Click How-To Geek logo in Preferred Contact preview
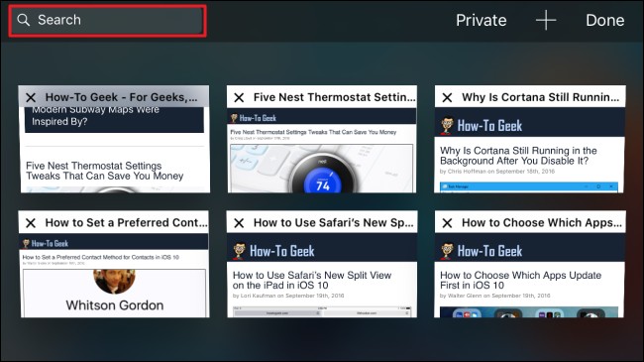This screenshot has width=644, height=362. 46,244
